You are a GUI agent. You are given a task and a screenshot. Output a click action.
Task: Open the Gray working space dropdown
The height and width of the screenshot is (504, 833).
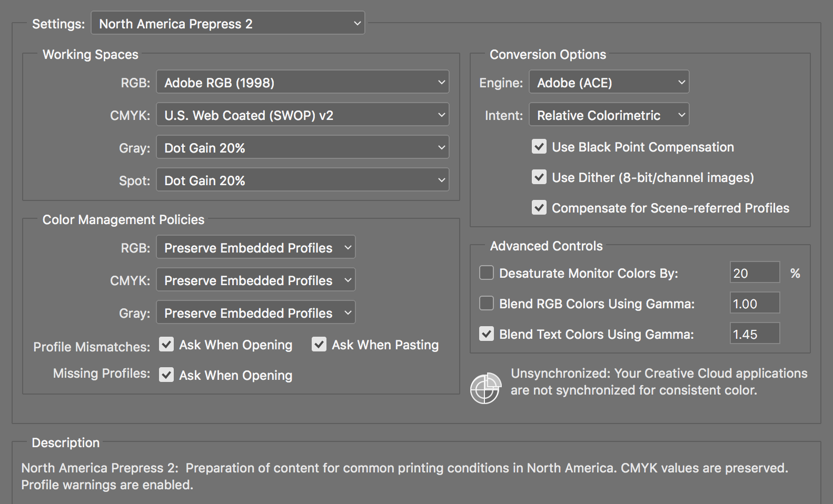[302, 147]
